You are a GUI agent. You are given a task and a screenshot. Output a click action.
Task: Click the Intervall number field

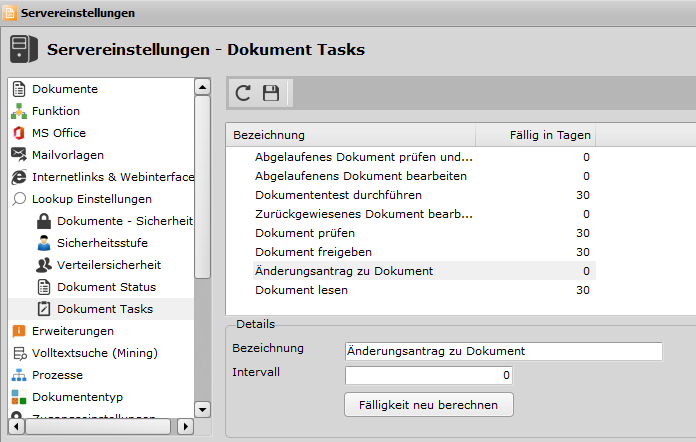pyautogui.click(x=429, y=375)
